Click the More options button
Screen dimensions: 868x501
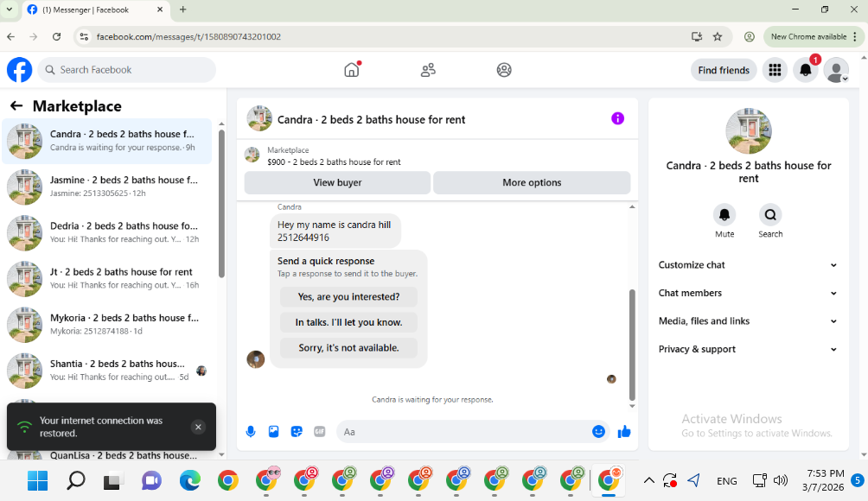point(532,182)
